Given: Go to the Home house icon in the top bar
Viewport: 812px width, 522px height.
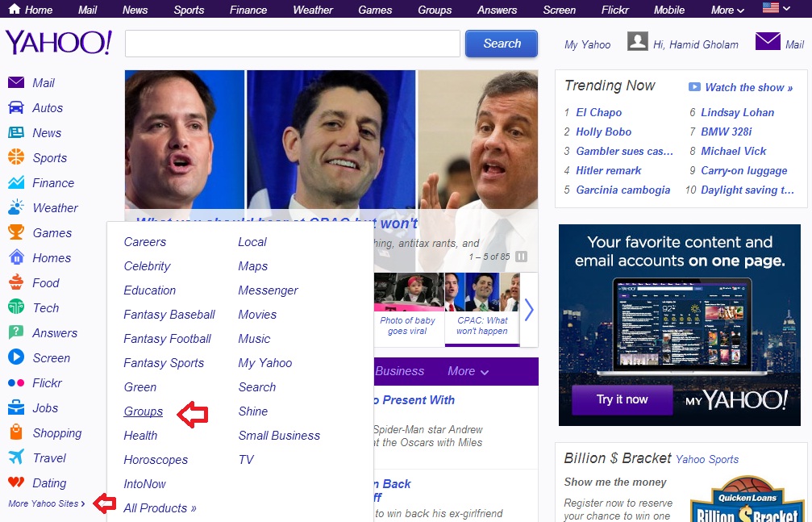Looking at the screenshot, I should 15,8.
